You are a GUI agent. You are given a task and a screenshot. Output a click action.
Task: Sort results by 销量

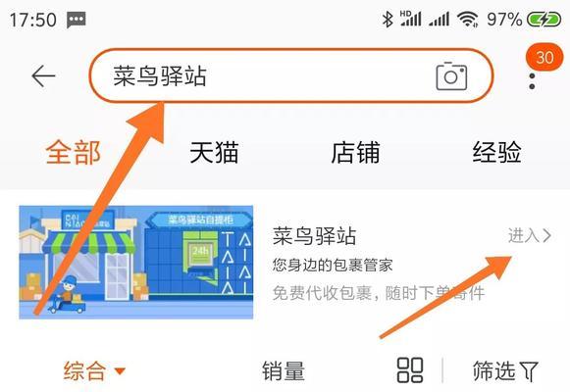coord(284,371)
